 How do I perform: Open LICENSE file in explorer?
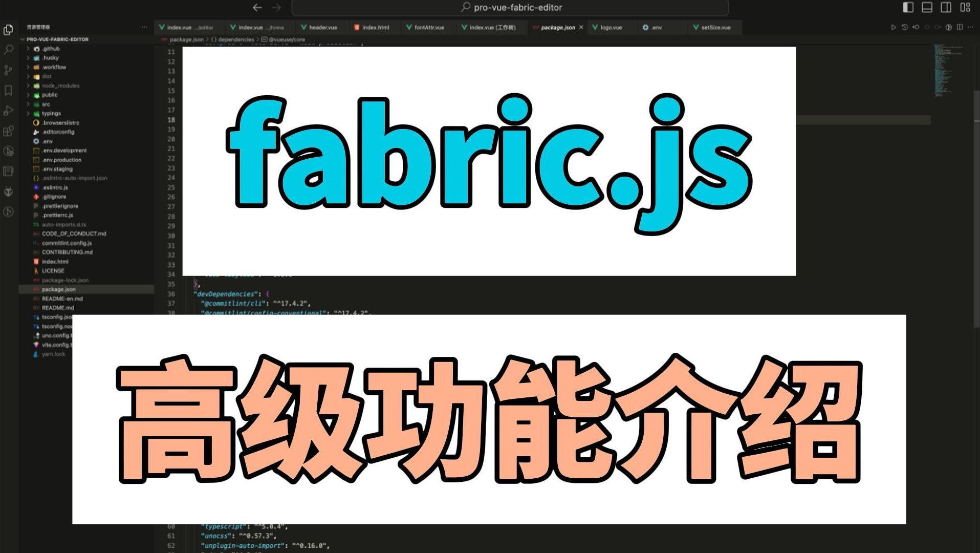(x=53, y=271)
